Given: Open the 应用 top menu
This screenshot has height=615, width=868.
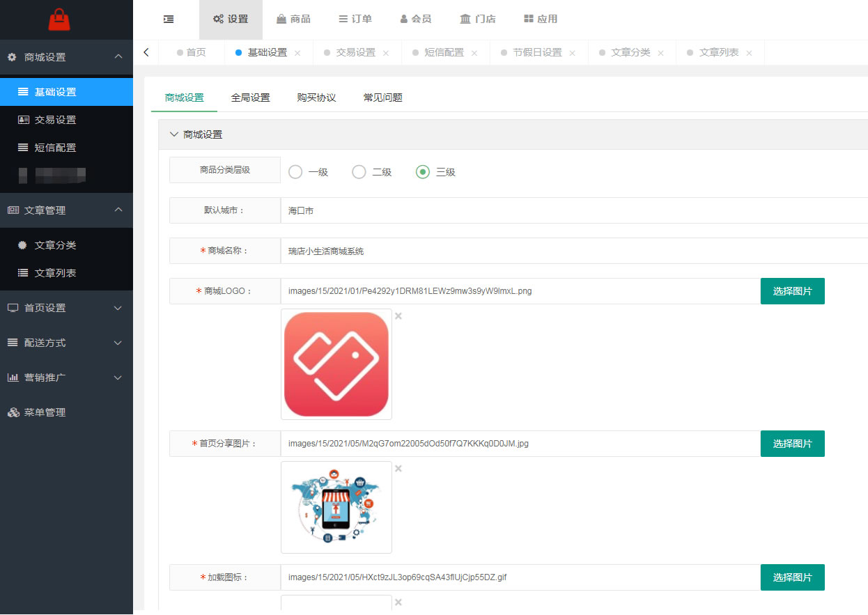Looking at the screenshot, I should point(541,20).
